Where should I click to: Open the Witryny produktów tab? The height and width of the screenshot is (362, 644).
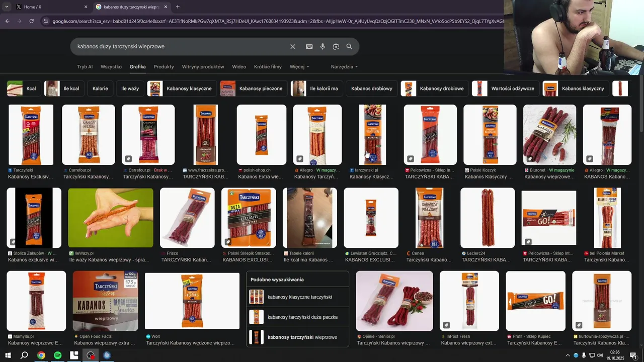click(x=203, y=66)
